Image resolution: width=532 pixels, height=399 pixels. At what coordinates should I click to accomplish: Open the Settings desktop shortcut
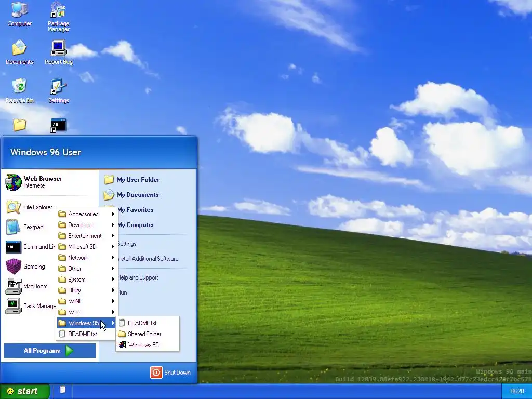[x=58, y=90]
